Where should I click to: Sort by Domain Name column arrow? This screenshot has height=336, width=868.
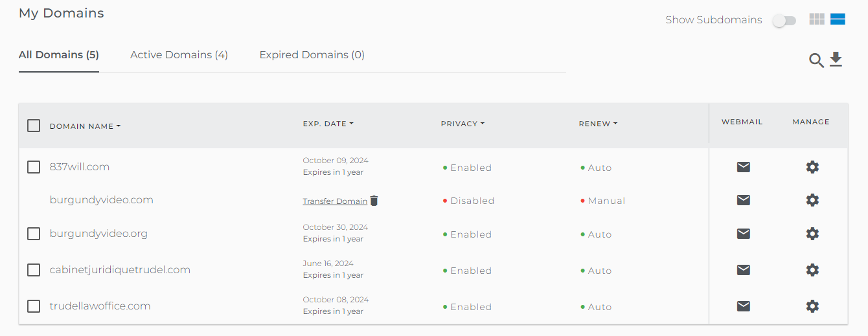point(119,127)
